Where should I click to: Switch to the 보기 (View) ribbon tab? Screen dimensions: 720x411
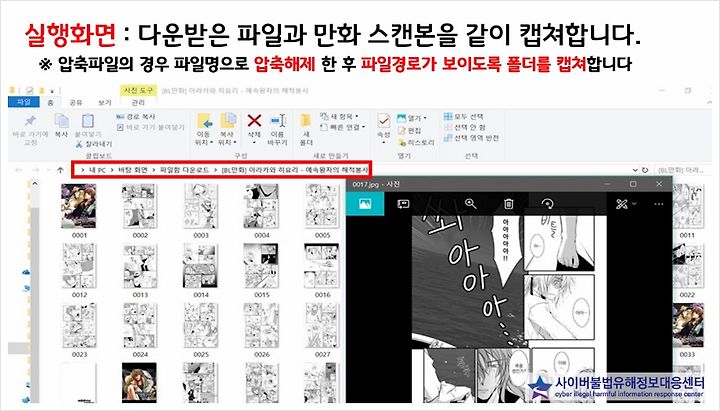coord(105,102)
